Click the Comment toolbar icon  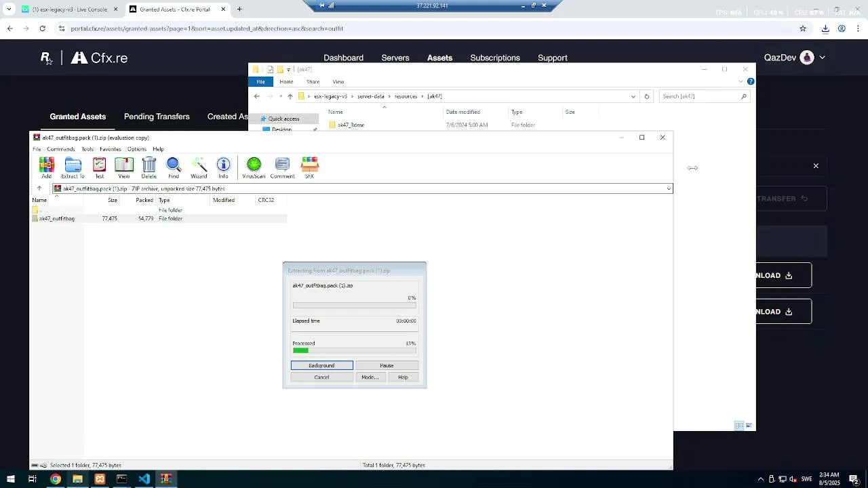point(282,167)
